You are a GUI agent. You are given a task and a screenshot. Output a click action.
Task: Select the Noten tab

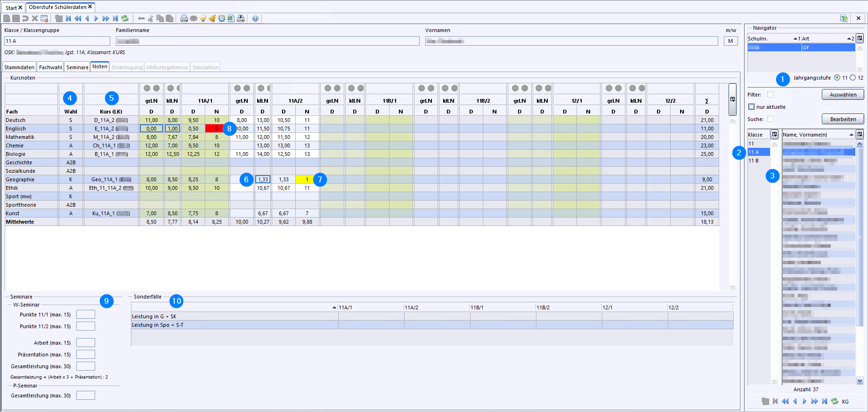coord(100,66)
